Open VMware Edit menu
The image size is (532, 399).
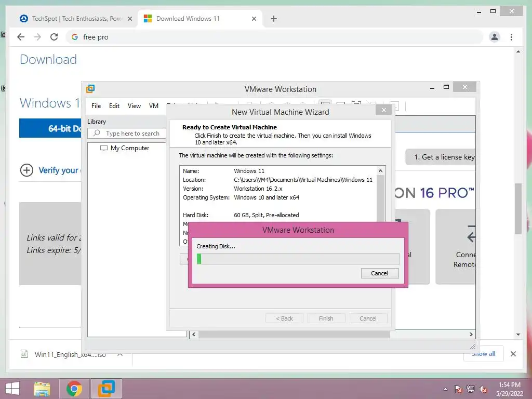pos(114,106)
